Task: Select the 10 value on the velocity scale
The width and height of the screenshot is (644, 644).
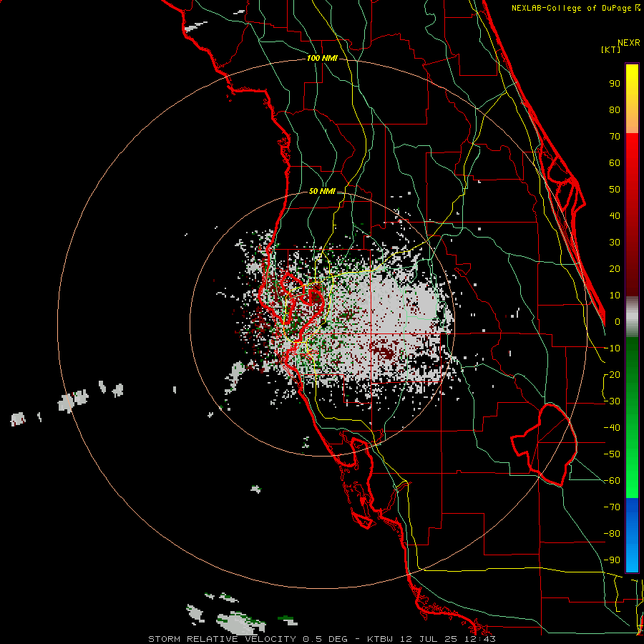Action: [x=615, y=296]
